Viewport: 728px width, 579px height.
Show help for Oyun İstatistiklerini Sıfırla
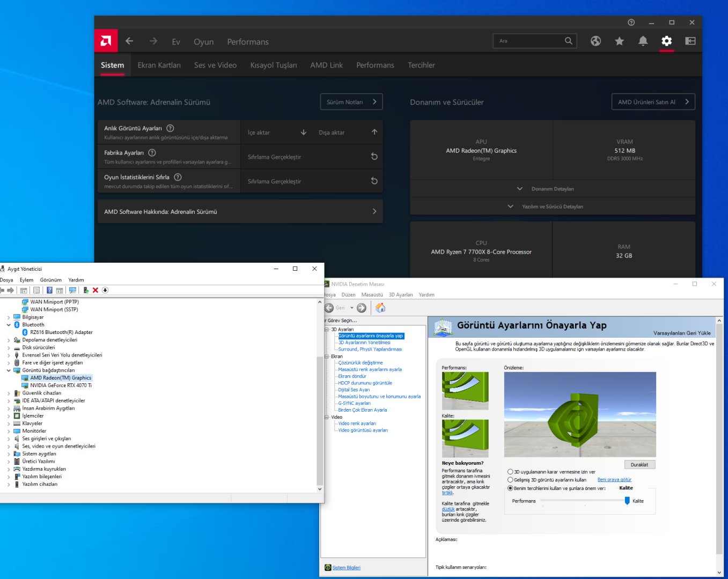pyautogui.click(x=178, y=177)
